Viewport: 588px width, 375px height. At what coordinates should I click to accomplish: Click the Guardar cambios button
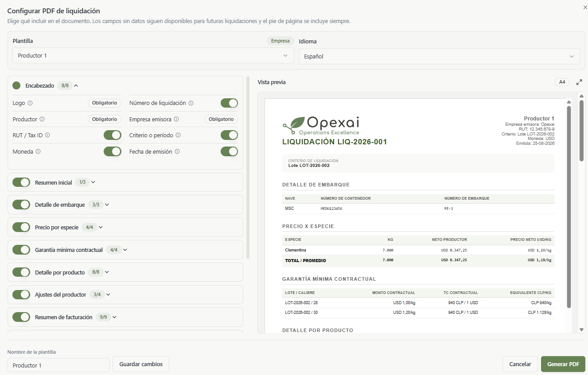[x=141, y=364]
